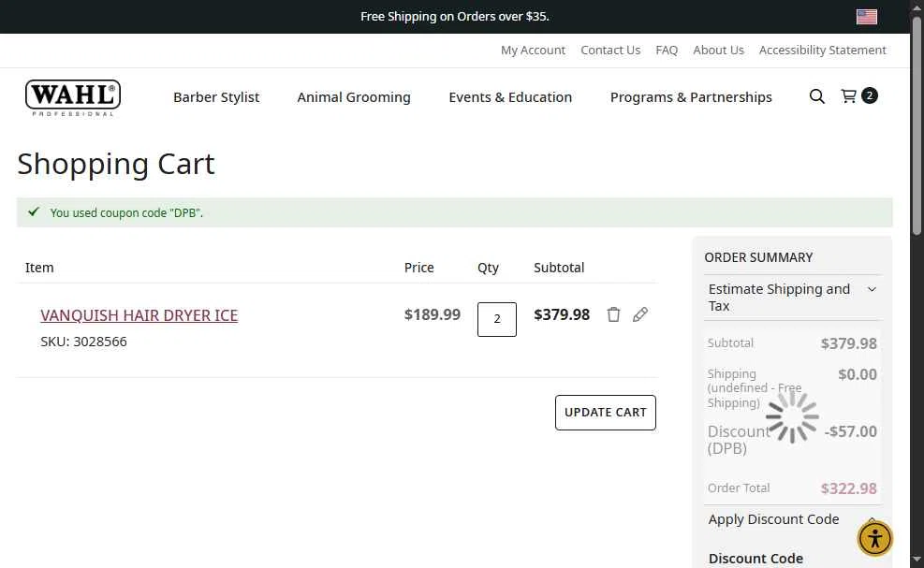Open the About Us link
Viewport: 924px width, 568px height.
pos(718,51)
